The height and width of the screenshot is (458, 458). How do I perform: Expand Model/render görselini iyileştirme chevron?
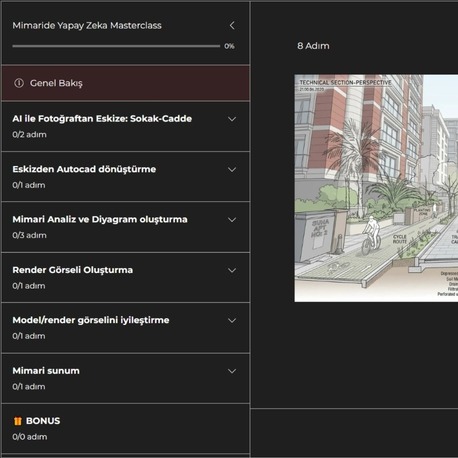(232, 320)
